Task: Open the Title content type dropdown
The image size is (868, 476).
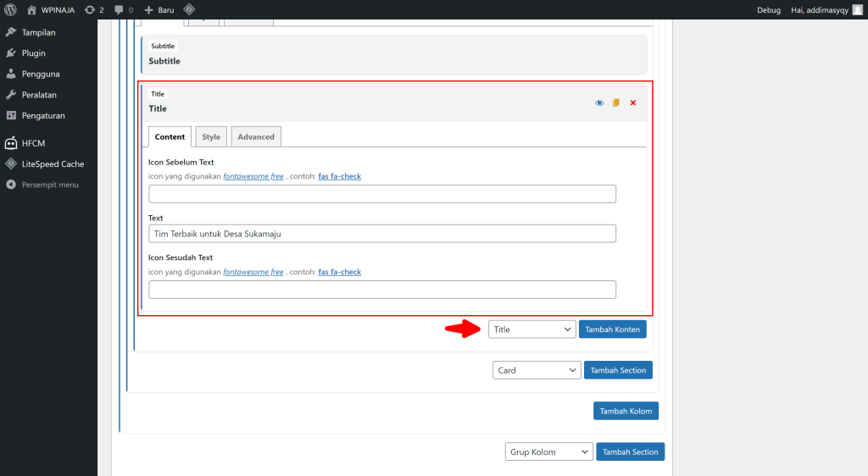Action: [532, 329]
